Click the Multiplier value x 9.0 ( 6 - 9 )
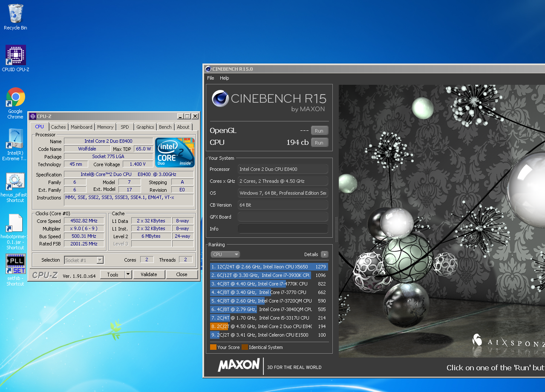This screenshot has width=545, height=392. pyautogui.click(x=84, y=228)
